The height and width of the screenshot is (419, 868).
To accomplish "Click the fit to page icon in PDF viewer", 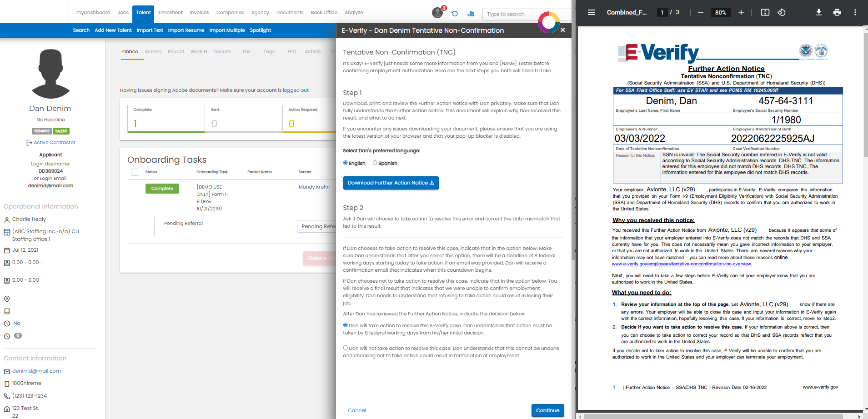I will (765, 12).
